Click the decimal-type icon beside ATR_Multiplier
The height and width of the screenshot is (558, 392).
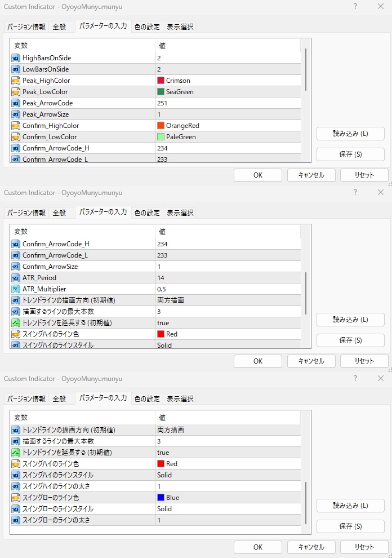point(16,289)
